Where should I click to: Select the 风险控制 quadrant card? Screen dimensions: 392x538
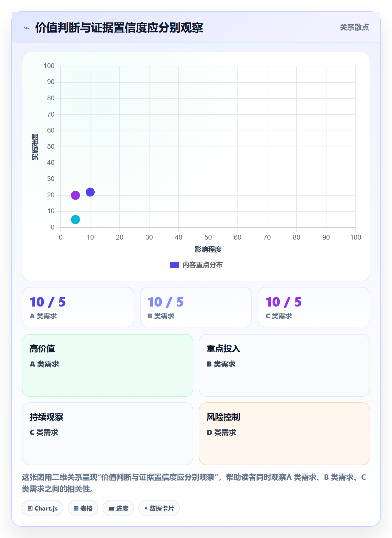pos(284,434)
